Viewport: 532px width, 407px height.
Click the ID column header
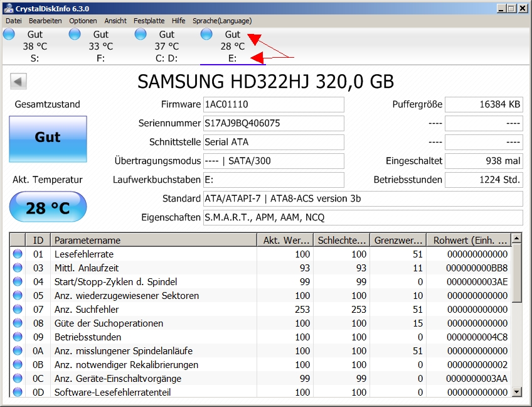38,240
